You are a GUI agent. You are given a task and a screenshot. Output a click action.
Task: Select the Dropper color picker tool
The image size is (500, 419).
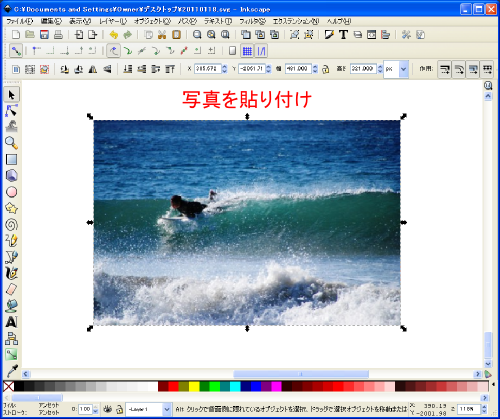(12, 371)
